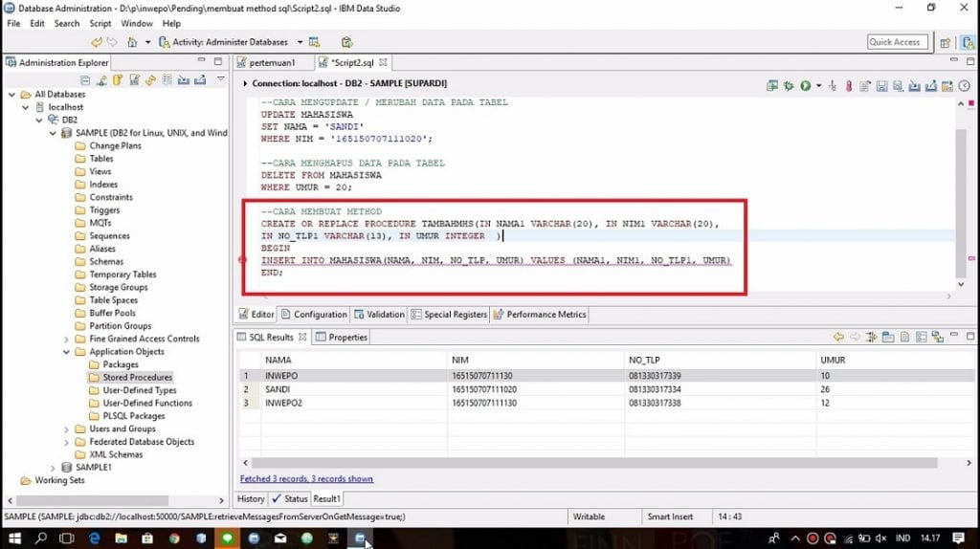Click the back arrow icon in main toolbar
This screenshot has width=980, height=549.
point(97,42)
